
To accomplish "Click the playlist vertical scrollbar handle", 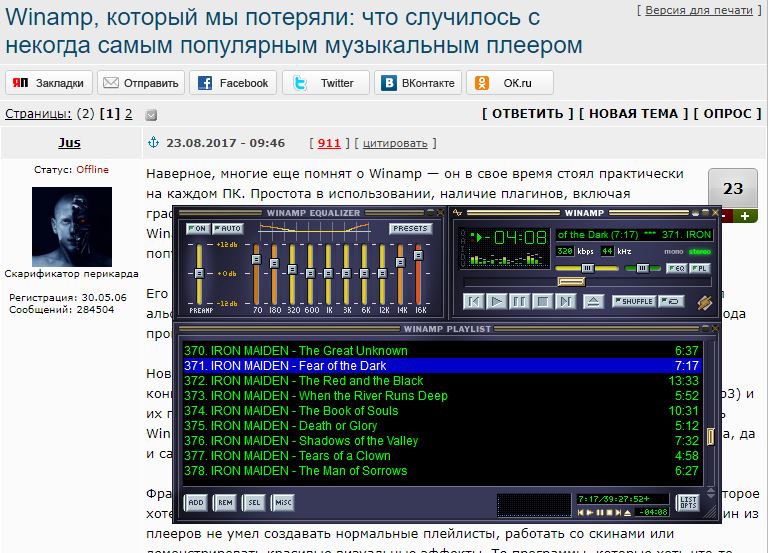I will point(710,436).
